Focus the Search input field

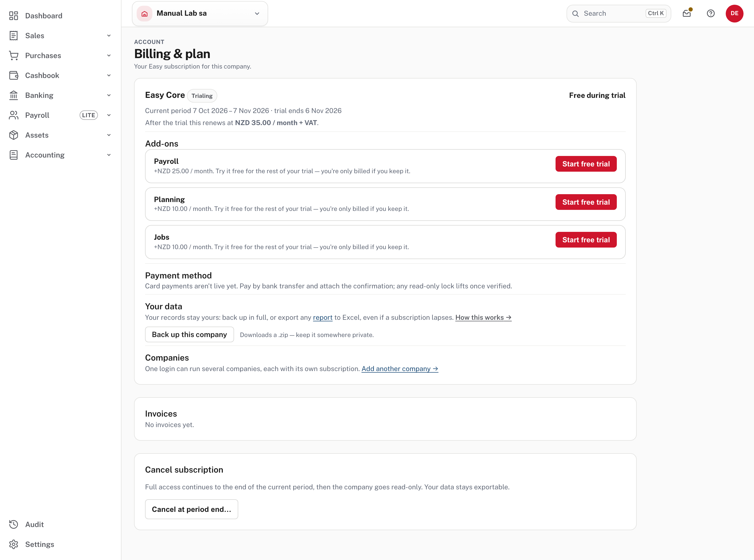click(x=619, y=14)
